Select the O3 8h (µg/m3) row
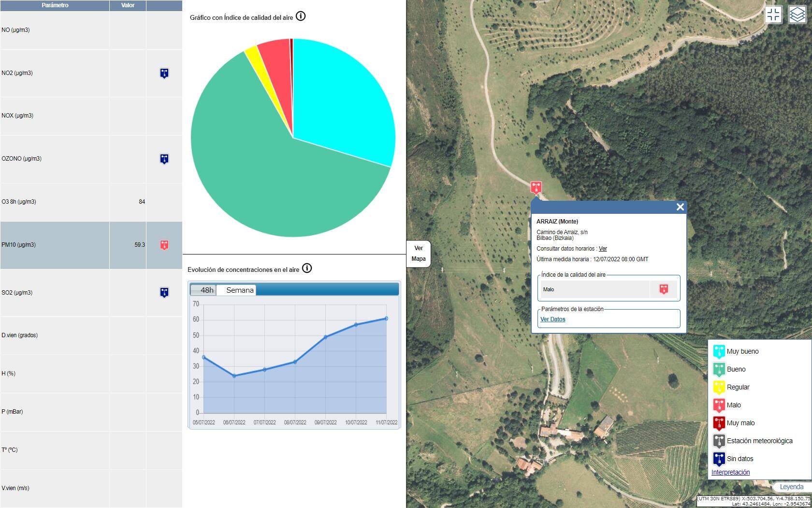This screenshot has width=812, height=508. tap(91, 202)
